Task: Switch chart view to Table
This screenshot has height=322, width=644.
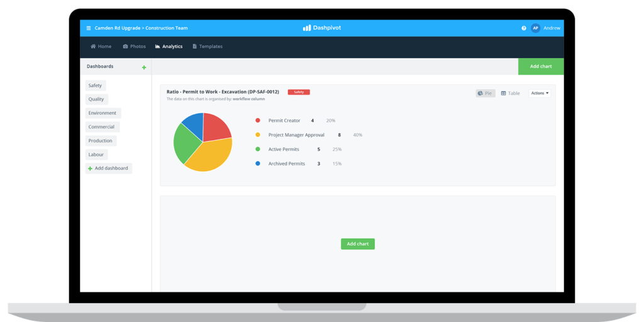Action: [x=511, y=93]
